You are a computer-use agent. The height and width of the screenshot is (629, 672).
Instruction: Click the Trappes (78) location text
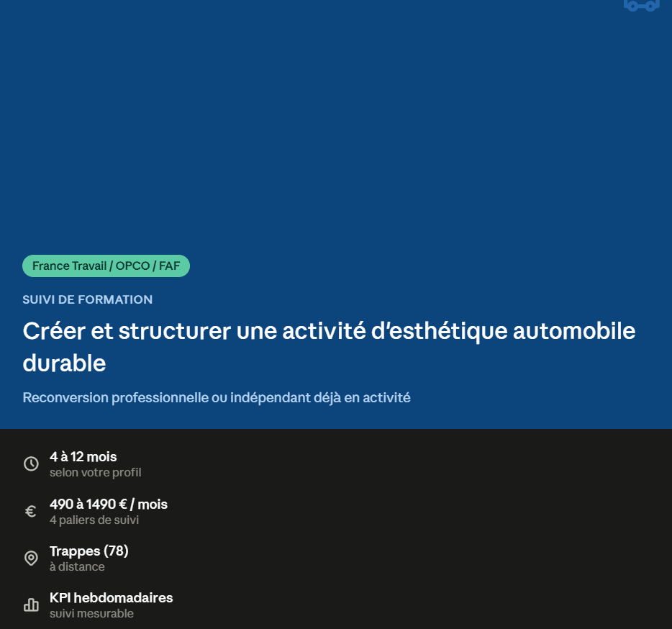coord(88,551)
